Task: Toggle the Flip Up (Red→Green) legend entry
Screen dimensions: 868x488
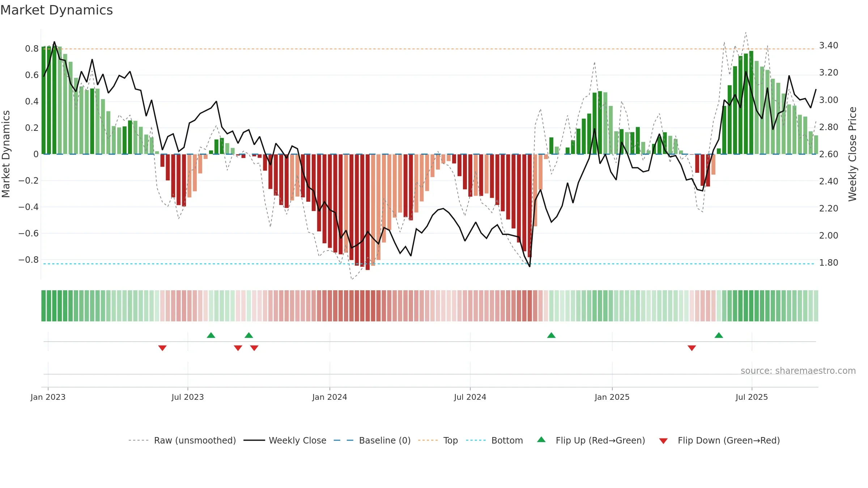Action: 591,440
